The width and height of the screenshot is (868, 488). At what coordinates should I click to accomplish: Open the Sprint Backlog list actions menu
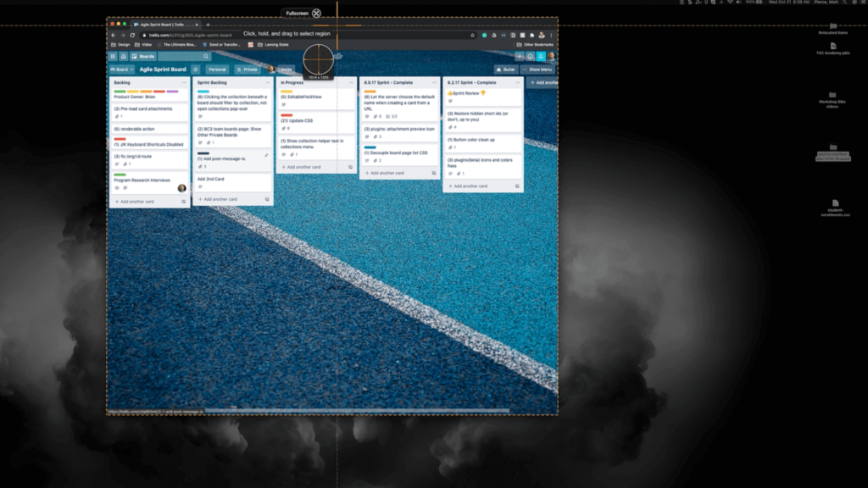[x=267, y=82]
